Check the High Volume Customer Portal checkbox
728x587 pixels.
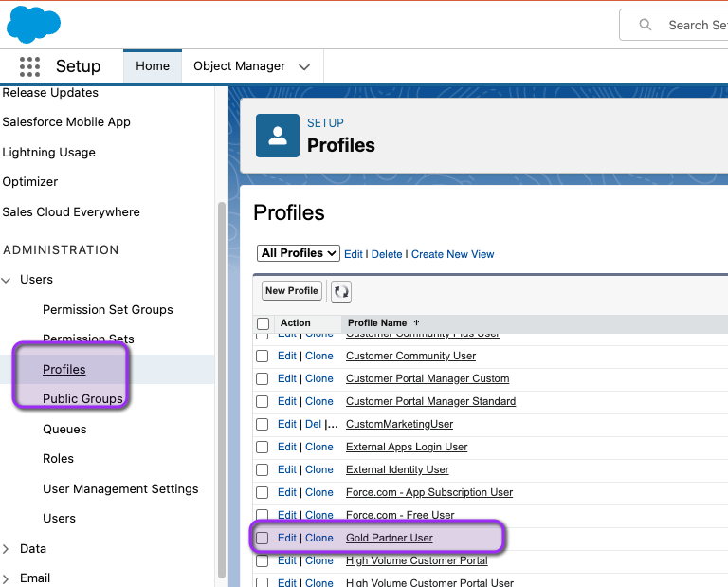click(263, 561)
